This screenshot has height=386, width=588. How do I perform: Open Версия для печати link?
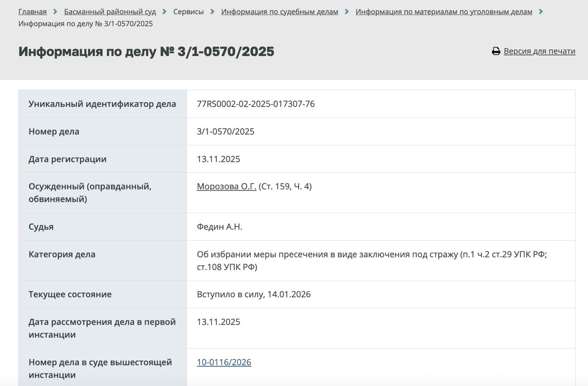tap(539, 51)
